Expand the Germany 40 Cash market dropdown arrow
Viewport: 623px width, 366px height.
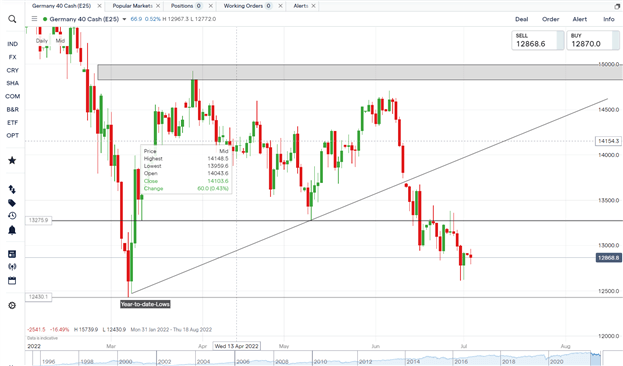pyautogui.click(x=124, y=19)
